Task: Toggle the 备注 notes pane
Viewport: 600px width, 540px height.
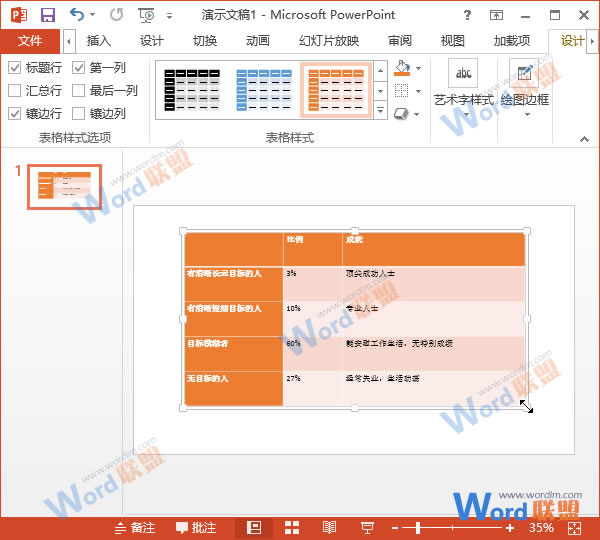Action: (x=135, y=528)
